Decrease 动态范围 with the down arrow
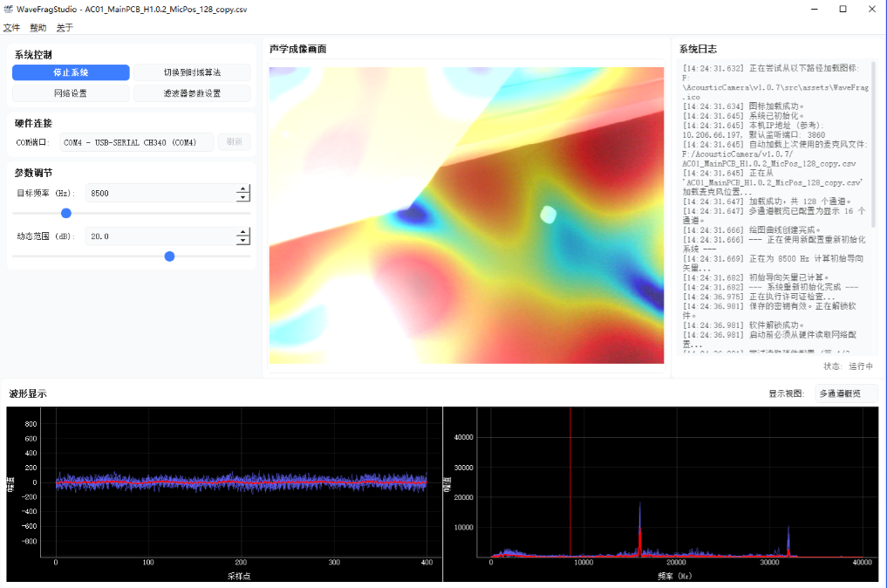Viewport: 887px width, 588px height. 243,241
